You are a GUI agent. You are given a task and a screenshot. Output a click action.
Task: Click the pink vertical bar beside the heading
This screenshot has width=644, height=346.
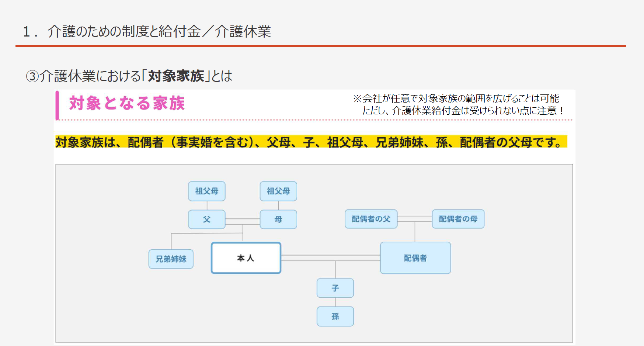(57, 105)
